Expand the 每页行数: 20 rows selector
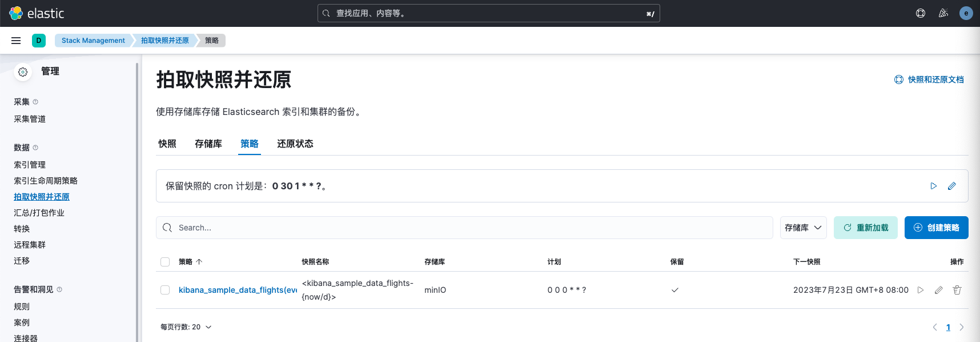 tap(186, 327)
